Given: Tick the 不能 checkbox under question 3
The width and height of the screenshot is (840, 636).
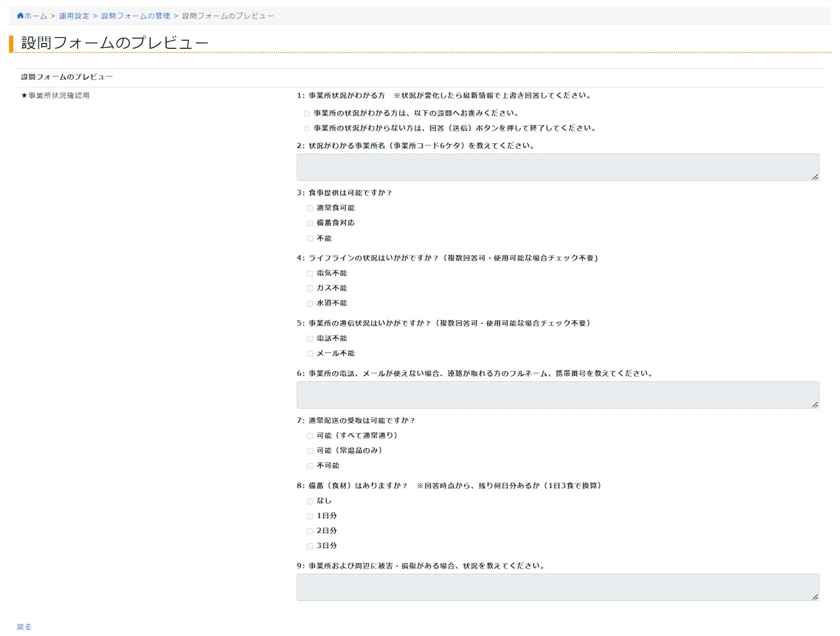Looking at the screenshot, I should point(310,238).
